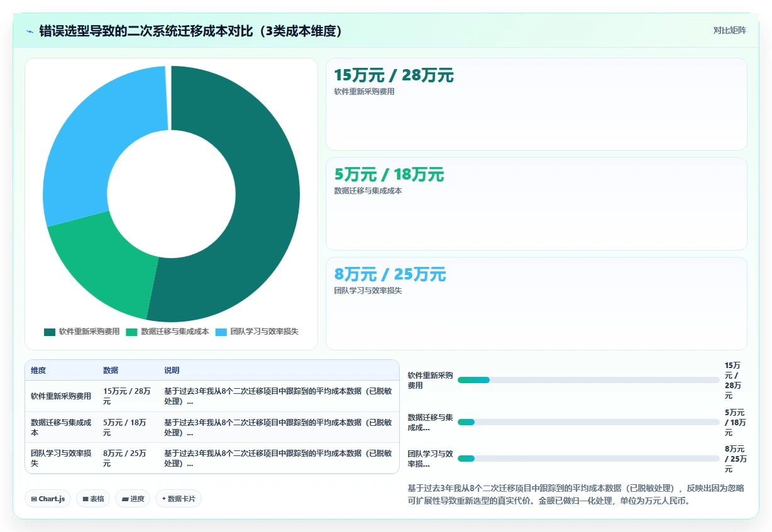The height and width of the screenshot is (532, 772).
Task: Click table cell 软件重新采购费用
Action: click(x=61, y=396)
